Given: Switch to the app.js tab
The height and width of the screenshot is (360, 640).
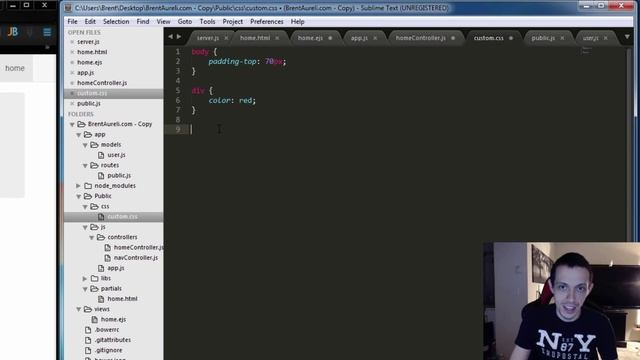Looking at the screenshot, I should coord(359,38).
